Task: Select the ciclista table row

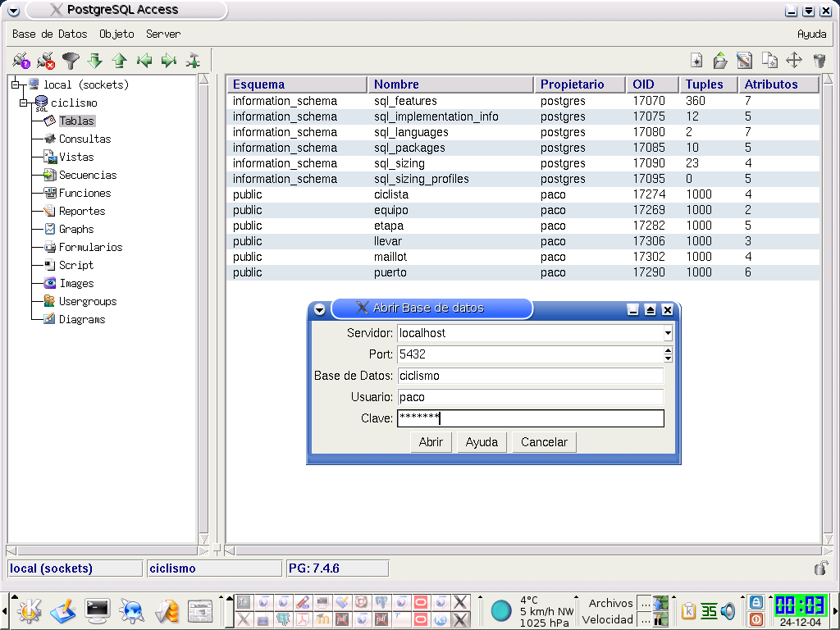Action: tap(523, 194)
